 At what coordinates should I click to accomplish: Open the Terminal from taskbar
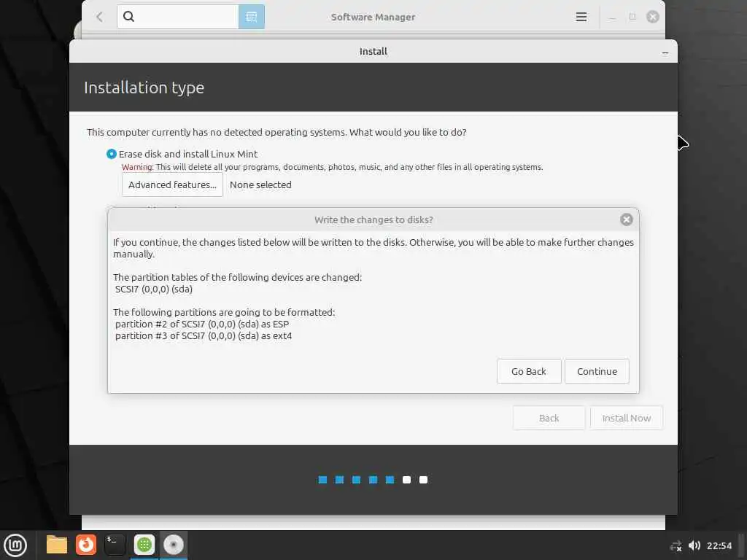[115, 545]
